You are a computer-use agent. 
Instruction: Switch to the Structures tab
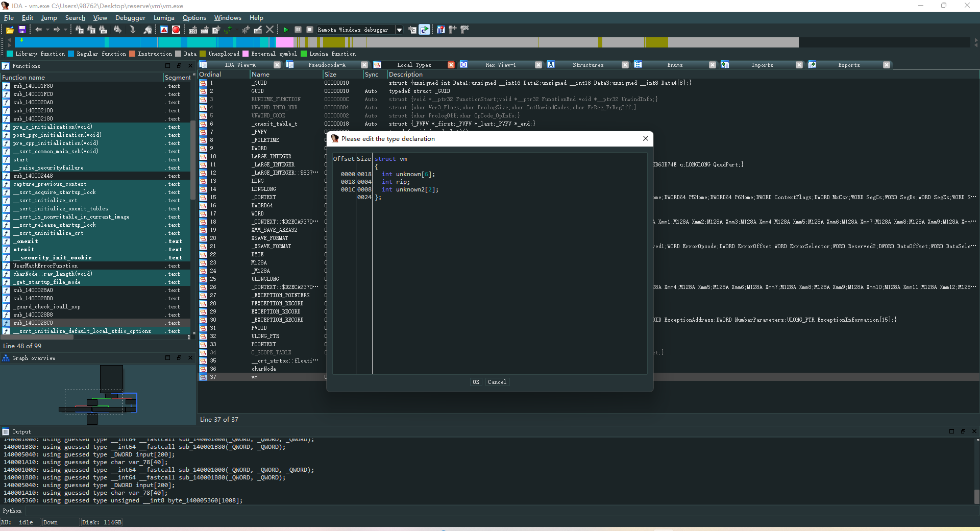point(587,65)
